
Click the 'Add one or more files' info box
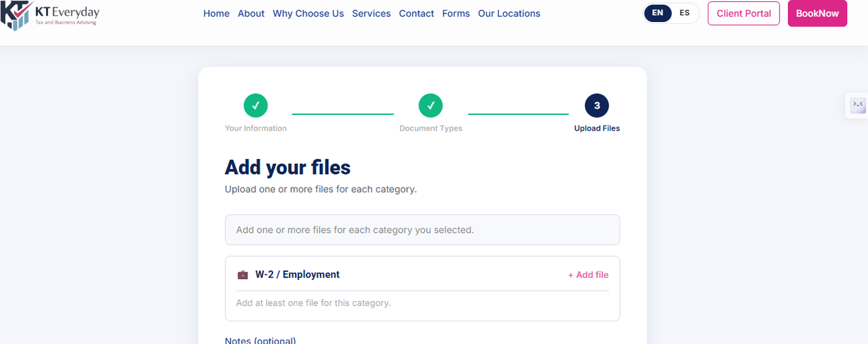click(x=423, y=230)
